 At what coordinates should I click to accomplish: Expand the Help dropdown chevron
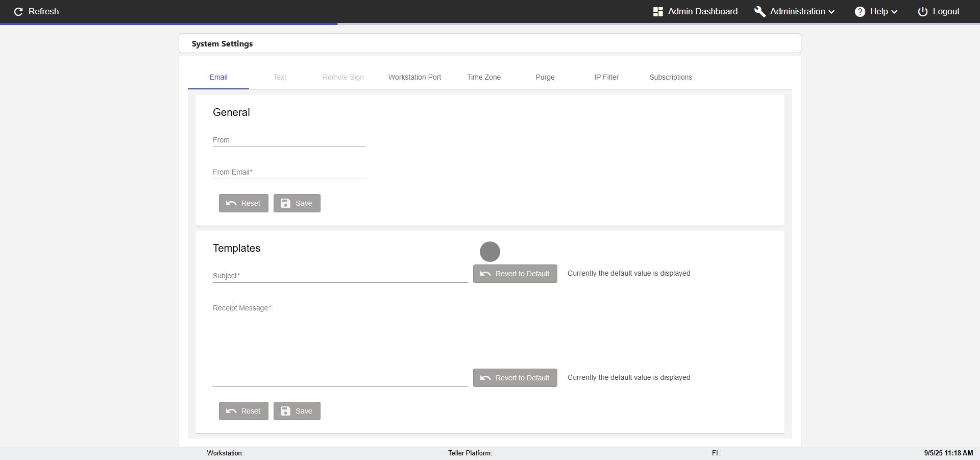pos(894,12)
